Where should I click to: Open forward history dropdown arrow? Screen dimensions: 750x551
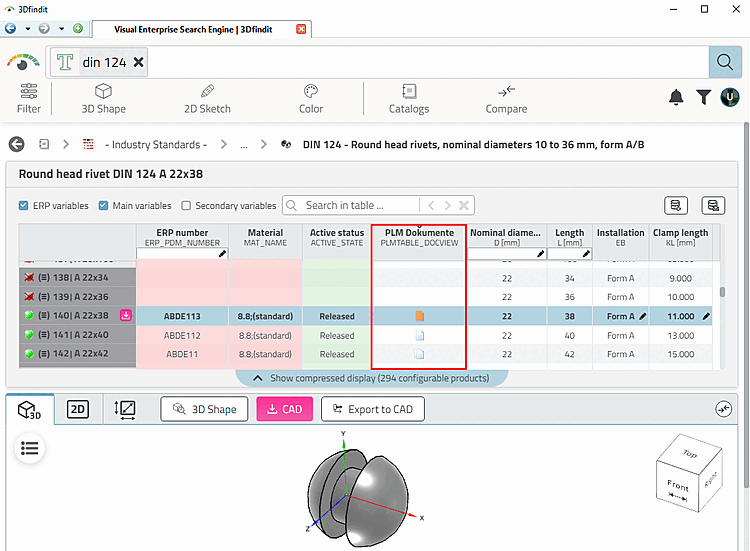pos(62,29)
